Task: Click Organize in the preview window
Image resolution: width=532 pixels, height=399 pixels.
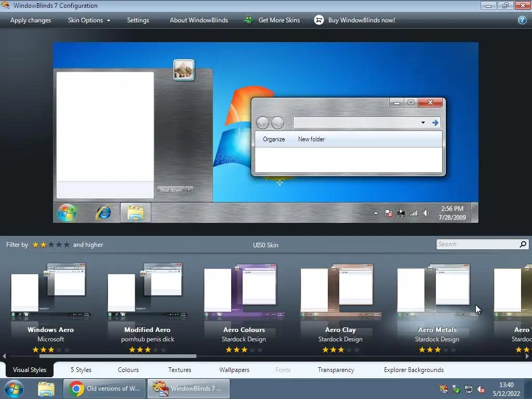Action: click(274, 139)
